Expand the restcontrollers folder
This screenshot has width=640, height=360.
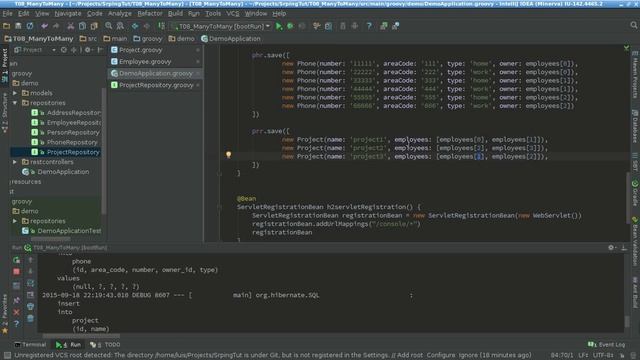15,162
